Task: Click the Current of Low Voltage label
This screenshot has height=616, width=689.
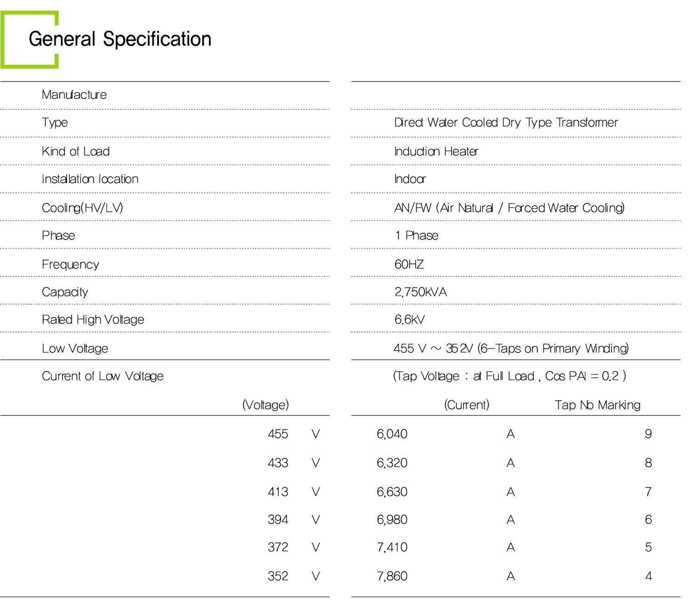Action: pos(102,376)
